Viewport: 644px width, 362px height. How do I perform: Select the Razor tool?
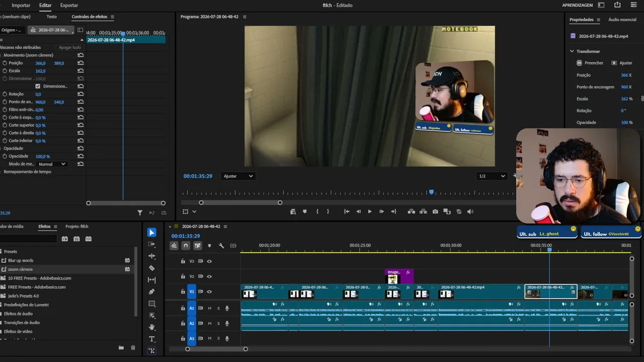[151, 268]
